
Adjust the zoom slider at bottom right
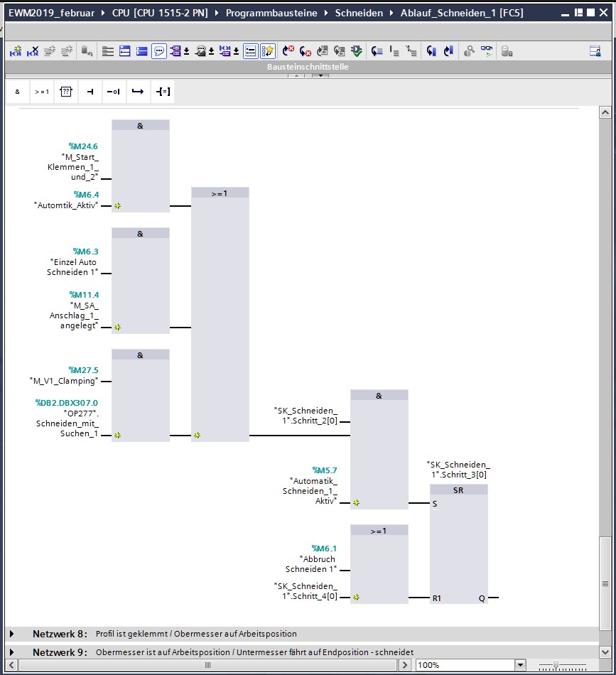(556, 665)
